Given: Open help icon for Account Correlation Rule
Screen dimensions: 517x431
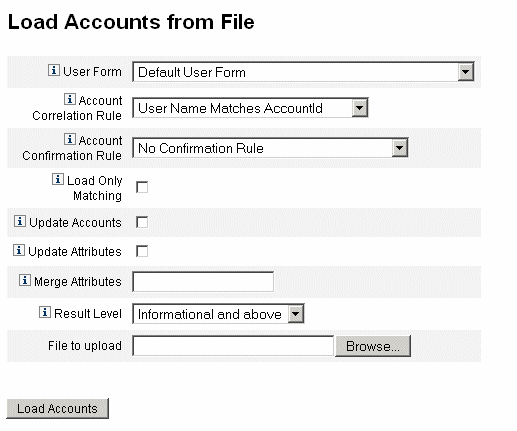Looking at the screenshot, I should point(70,99).
